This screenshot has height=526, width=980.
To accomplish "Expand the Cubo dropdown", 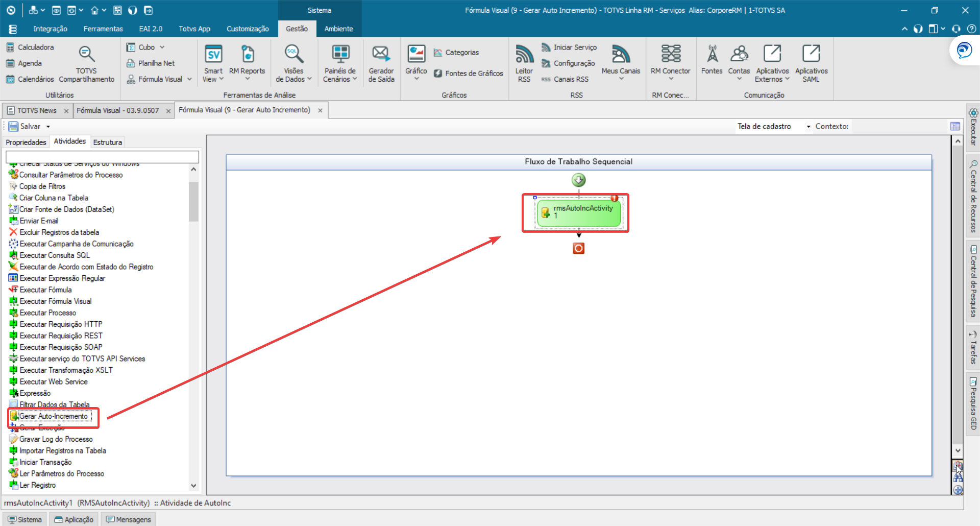I will point(162,47).
